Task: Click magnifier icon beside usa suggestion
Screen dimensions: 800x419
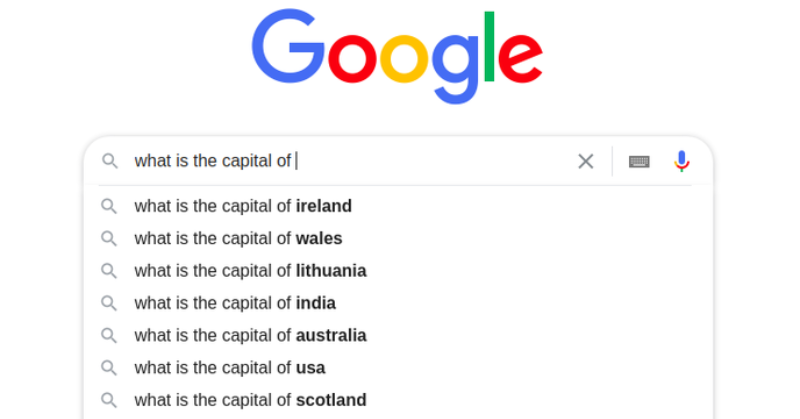Action: 109,367
